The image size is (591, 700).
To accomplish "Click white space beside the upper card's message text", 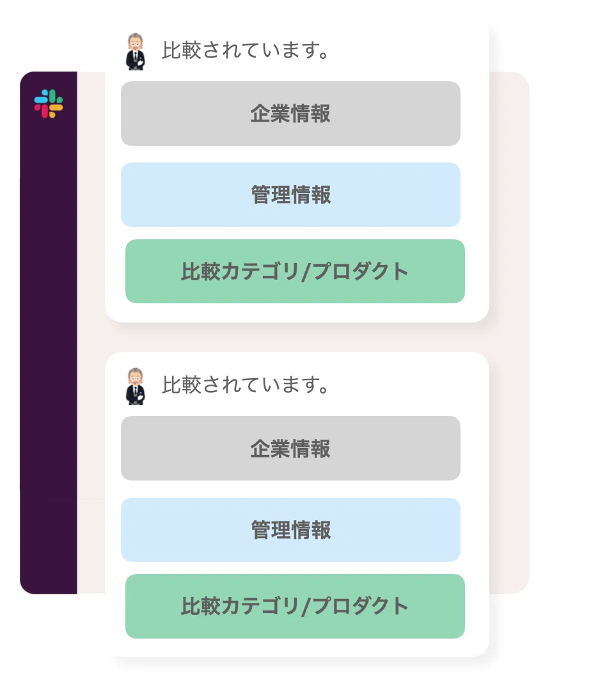I will pyautogui.click(x=406, y=50).
